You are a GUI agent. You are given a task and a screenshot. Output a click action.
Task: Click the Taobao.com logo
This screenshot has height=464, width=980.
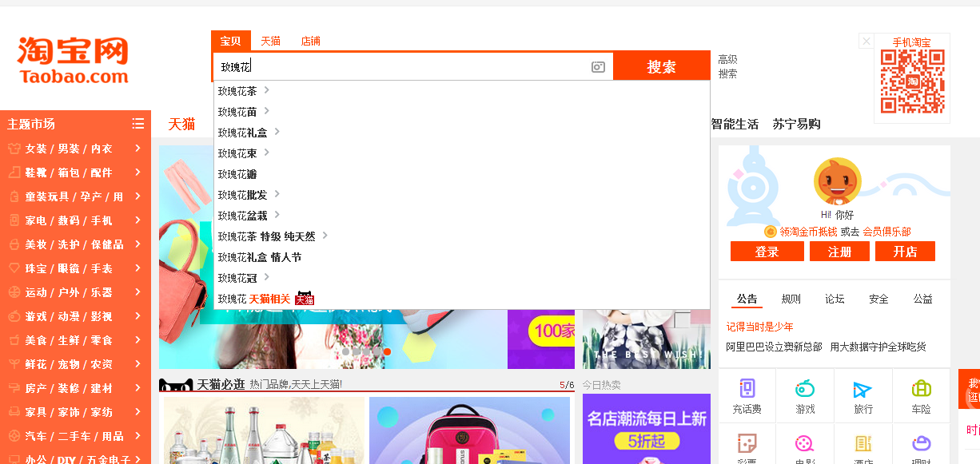(x=73, y=61)
